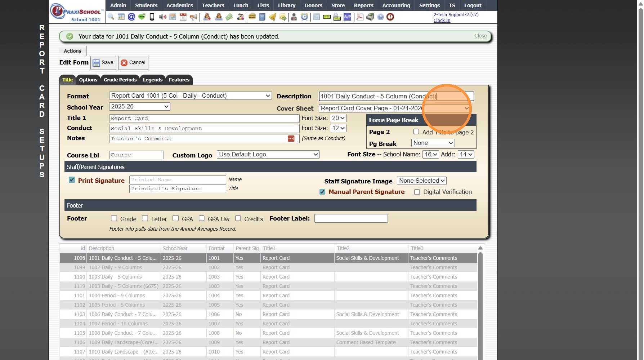Open Staff Signature Image dropdown

(x=422, y=181)
